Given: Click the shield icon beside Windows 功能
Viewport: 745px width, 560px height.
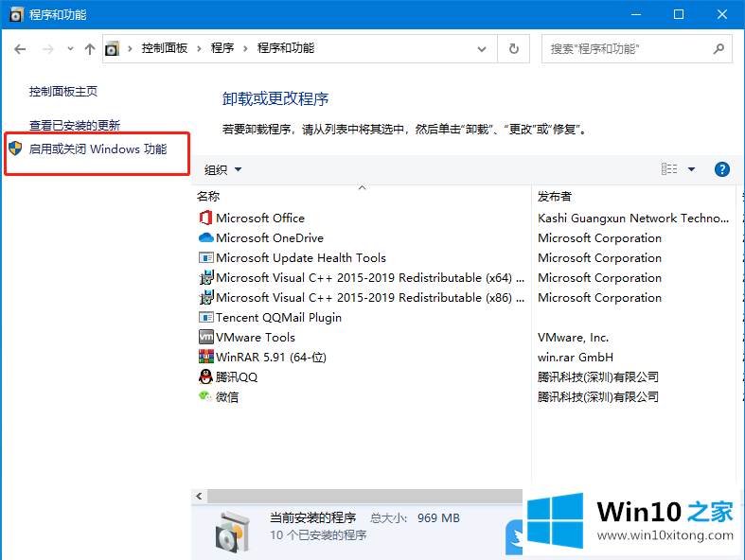Looking at the screenshot, I should (16, 149).
